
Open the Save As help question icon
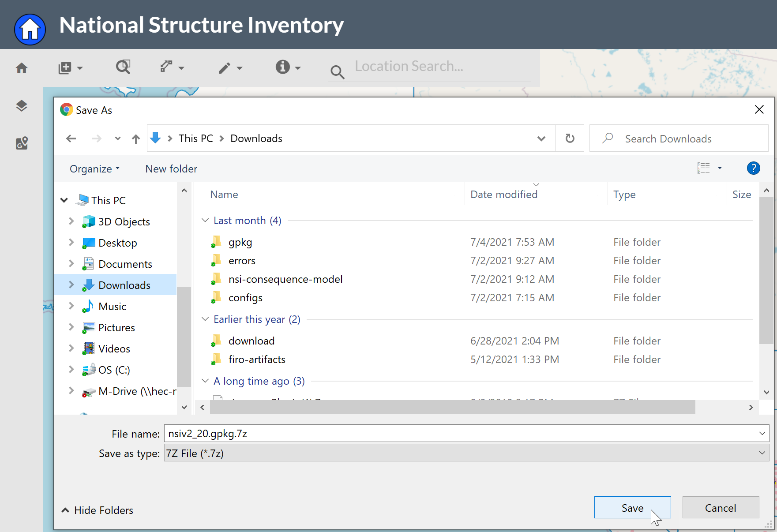[753, 168]
